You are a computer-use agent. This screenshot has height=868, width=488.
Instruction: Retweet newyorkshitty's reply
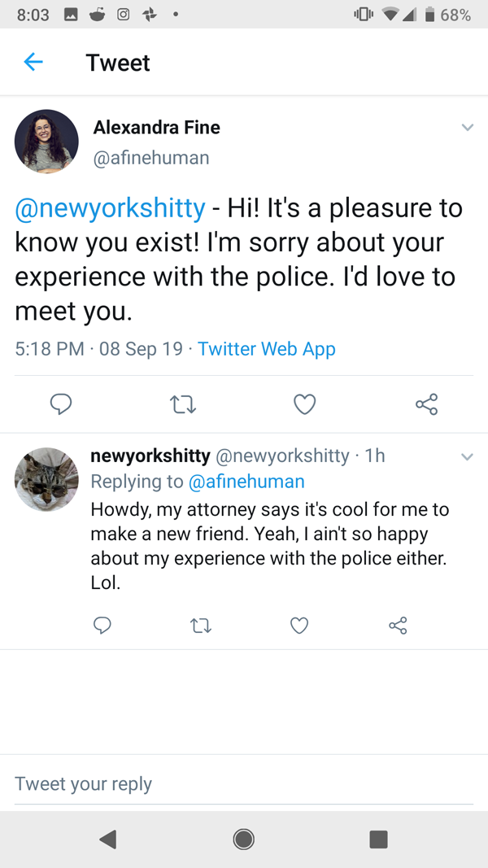click(x=200, y=625)
